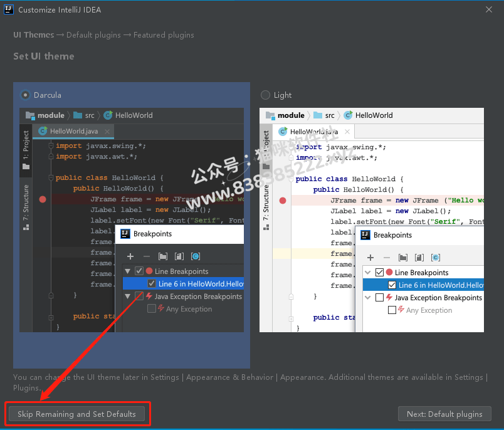Click group by package icon in Darcula preview
Image resolution: width=504 pixels, height=430 pixels.
[x=163, y=256]
